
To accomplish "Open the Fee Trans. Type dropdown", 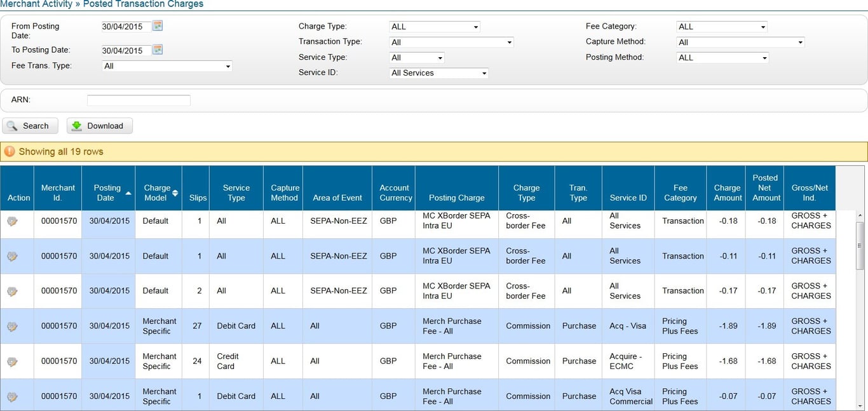I will tap(167, 66).
